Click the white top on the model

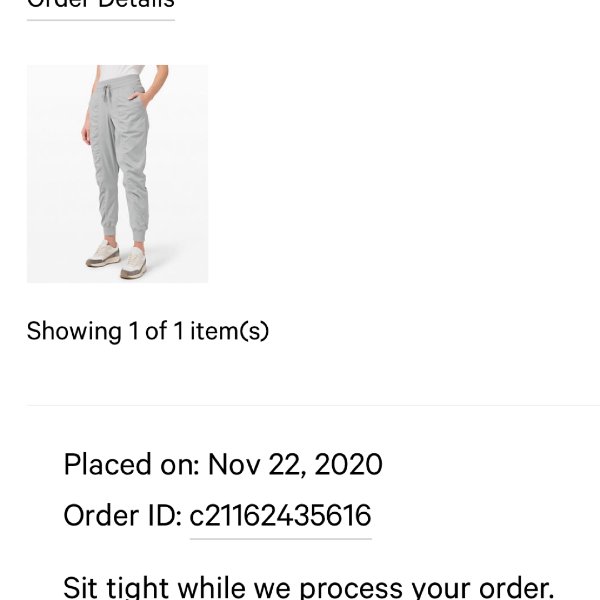click(x=121, y=72)
